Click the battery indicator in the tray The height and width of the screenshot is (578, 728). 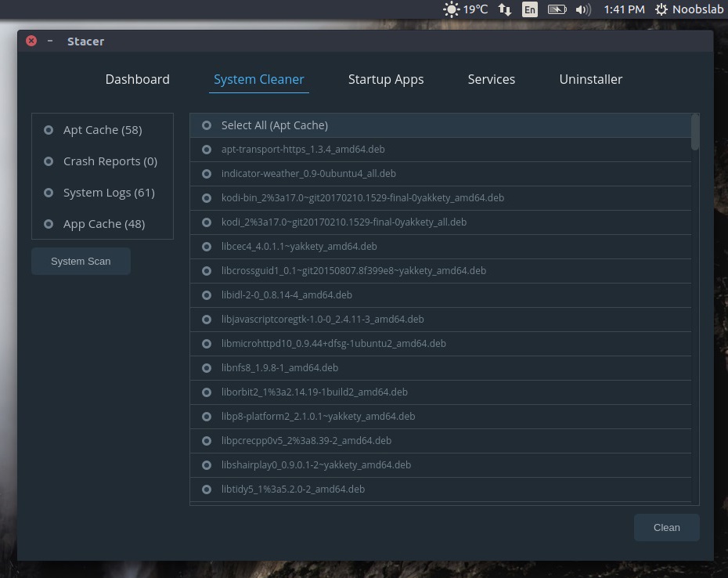coord(557,9)
